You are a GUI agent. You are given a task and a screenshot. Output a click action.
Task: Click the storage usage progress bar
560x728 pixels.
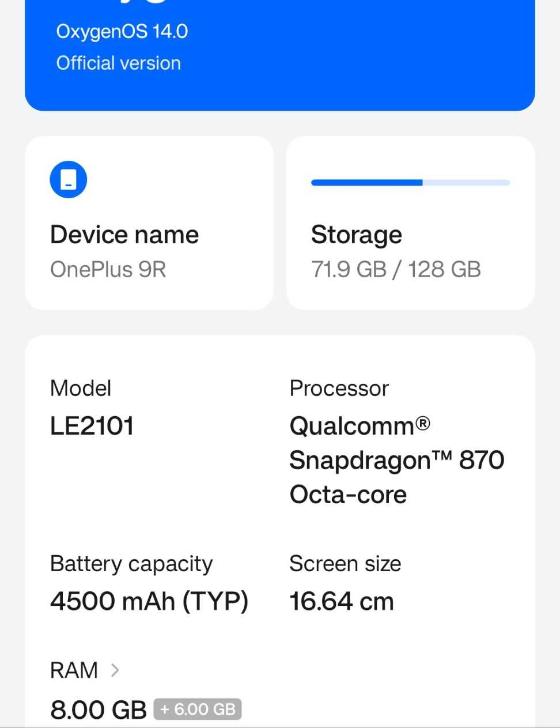[410, 183]
